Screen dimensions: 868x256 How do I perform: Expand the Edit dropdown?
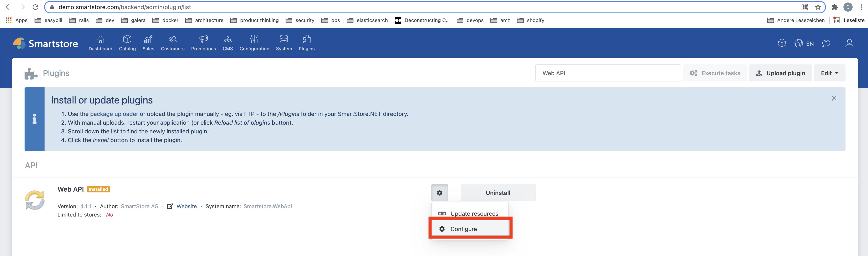pos(829,73)
